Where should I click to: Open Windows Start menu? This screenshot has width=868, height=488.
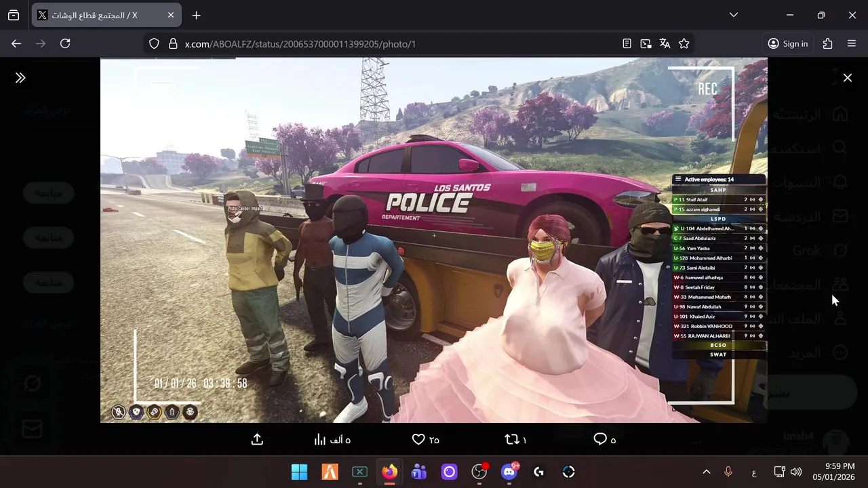coord(299,472)
